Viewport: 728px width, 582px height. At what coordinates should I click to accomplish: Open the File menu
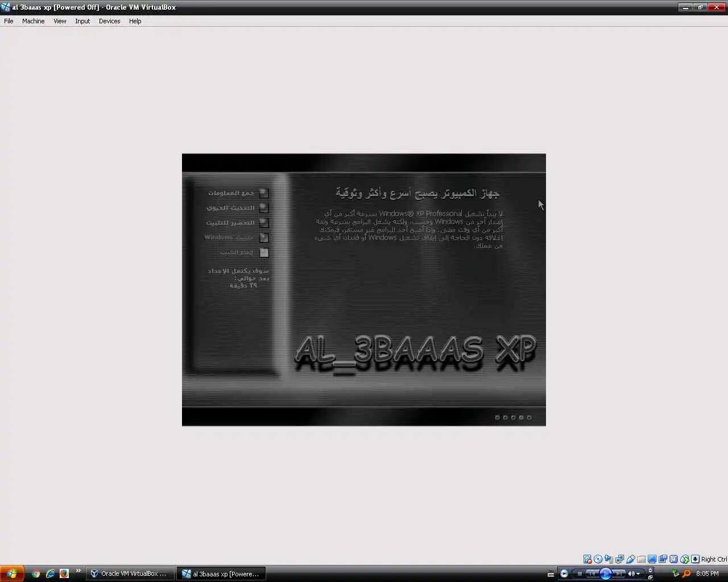9,21
